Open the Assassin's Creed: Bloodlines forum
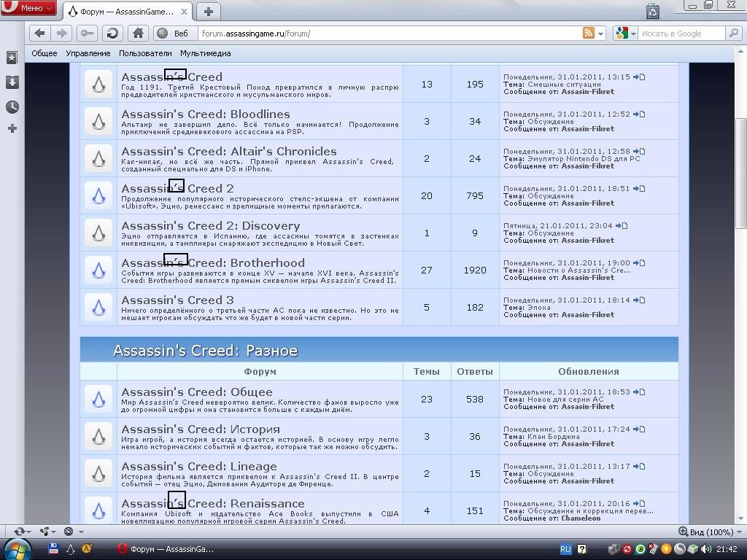747x560 pixels. tap(205, 114)
